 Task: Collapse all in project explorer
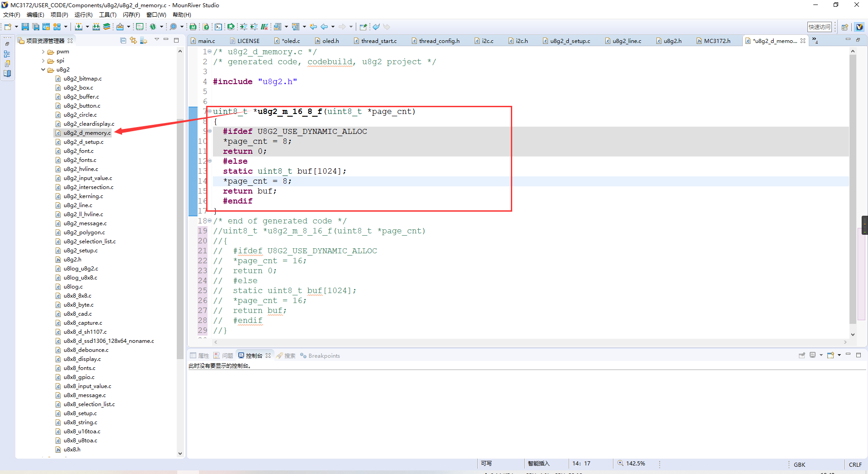pyautogui.click(x=123, y=40)
